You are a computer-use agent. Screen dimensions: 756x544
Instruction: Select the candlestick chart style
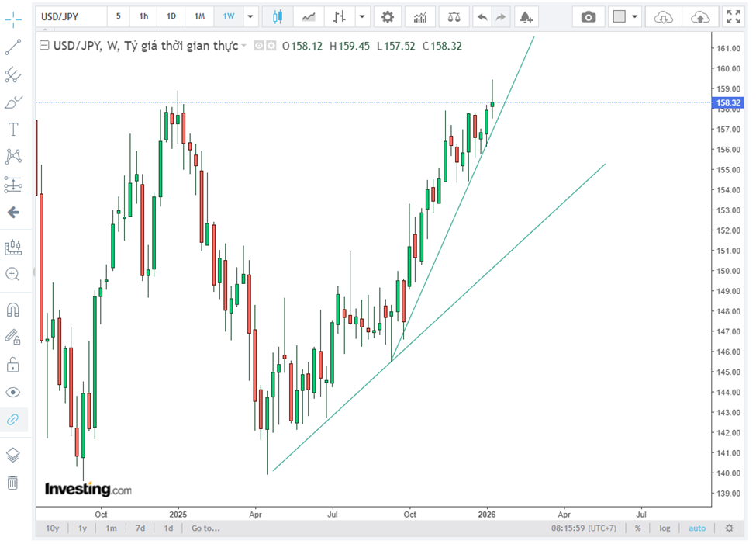[x=278, y=17]
